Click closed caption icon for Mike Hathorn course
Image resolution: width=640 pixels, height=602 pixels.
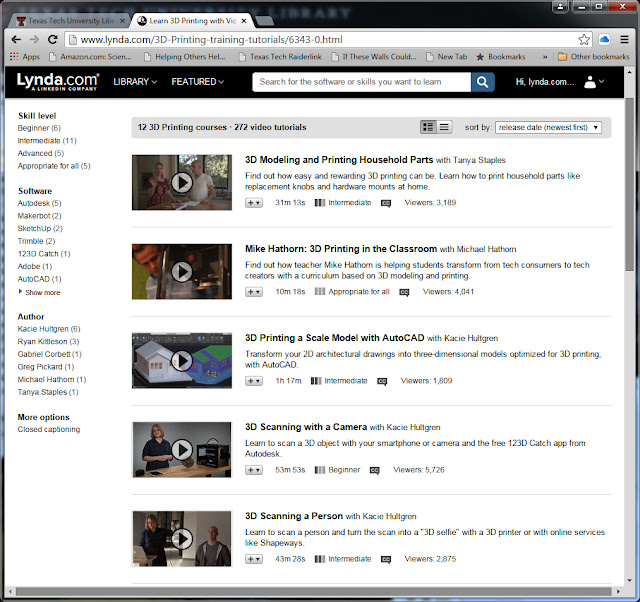(404, 292)
